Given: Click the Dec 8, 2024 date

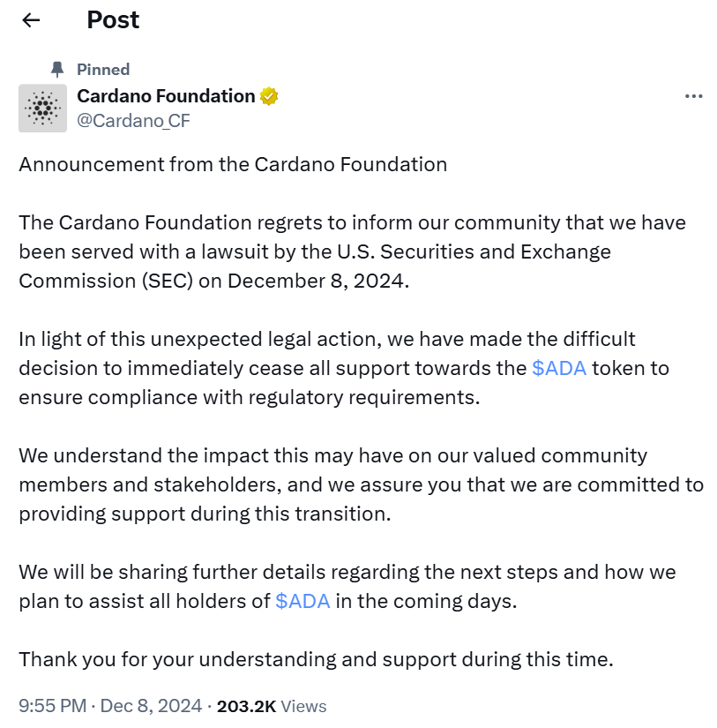Looking at the screenshot, I should coord(152,706).
